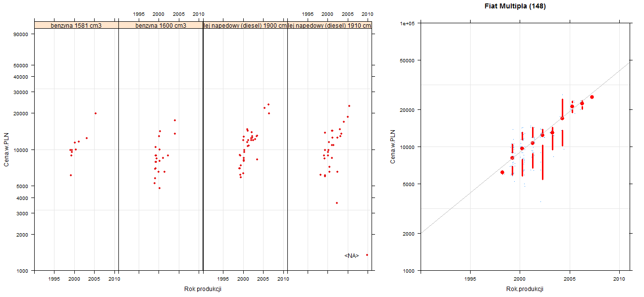Click the 1e+05 tick label on Fiat Multipla chart
This screenshot has height=297, width=644.
[408, 23]
